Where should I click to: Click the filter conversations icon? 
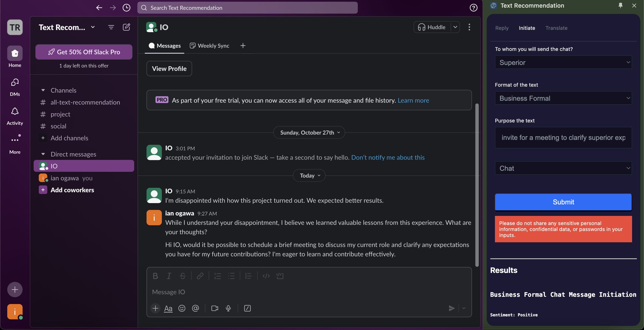click(111, 27)
